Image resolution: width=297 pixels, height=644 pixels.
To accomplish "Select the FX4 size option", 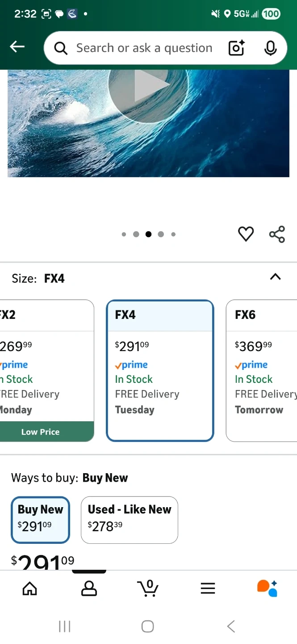I will pyautogui.click(x=160, y=370).
